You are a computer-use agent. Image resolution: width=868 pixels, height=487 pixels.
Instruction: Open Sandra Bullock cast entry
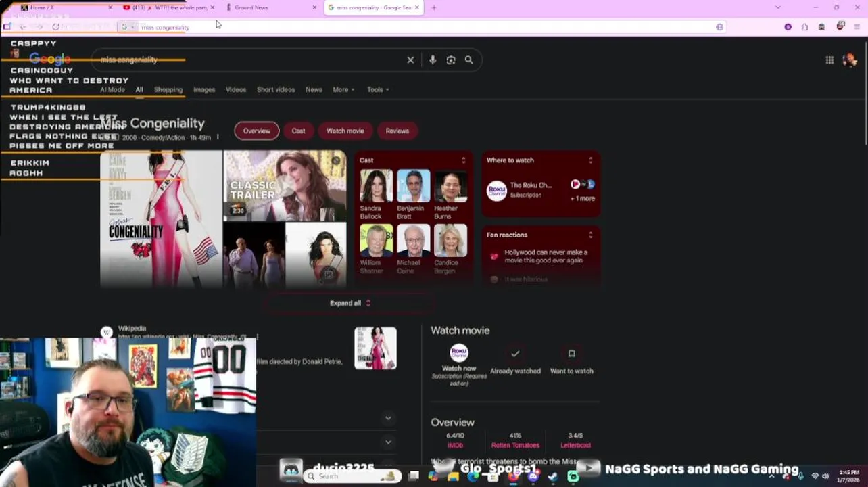pos(376,195)
